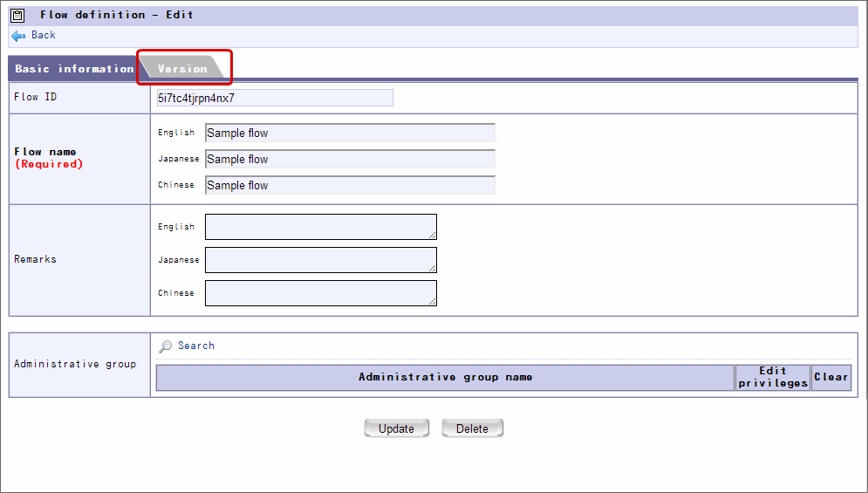Click the Back arrow icon
This screenshot has width=868, height=493.
click(x=18, y=36)
